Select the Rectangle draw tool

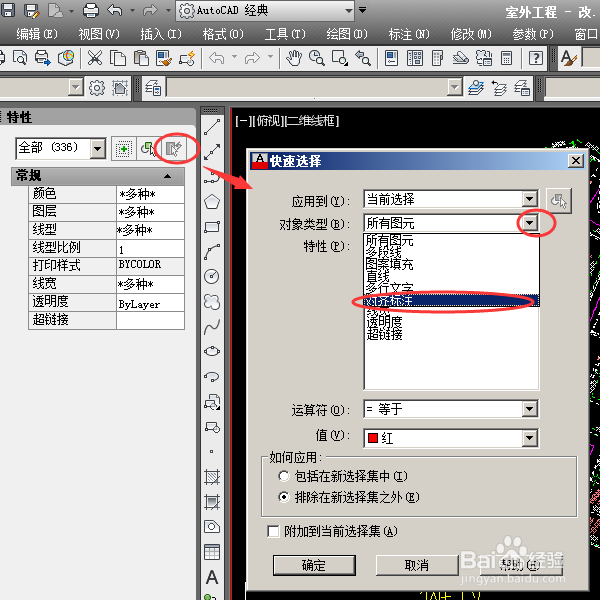pyautogui.click(x=212, y=227)
